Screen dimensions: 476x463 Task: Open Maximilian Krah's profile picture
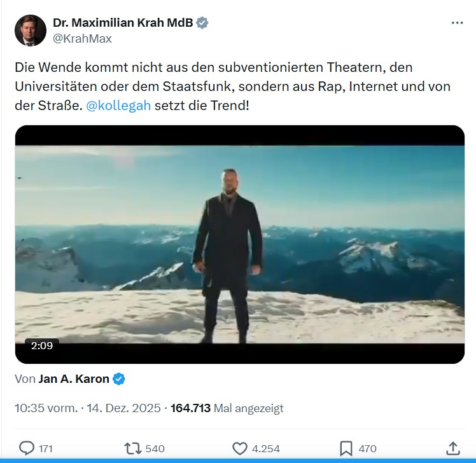[31, 31]
